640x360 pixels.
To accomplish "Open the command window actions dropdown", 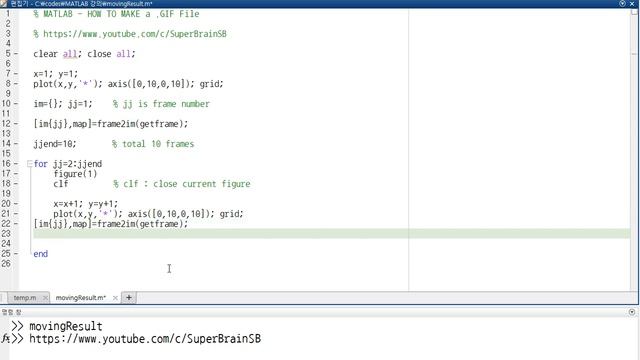I will [632, 312].
